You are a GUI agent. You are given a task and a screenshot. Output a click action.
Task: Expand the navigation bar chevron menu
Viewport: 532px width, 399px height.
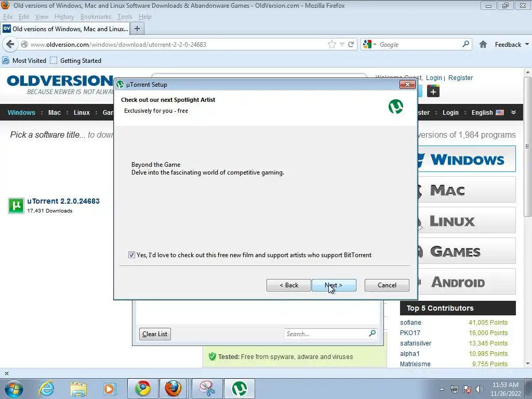tap(513, 112)
